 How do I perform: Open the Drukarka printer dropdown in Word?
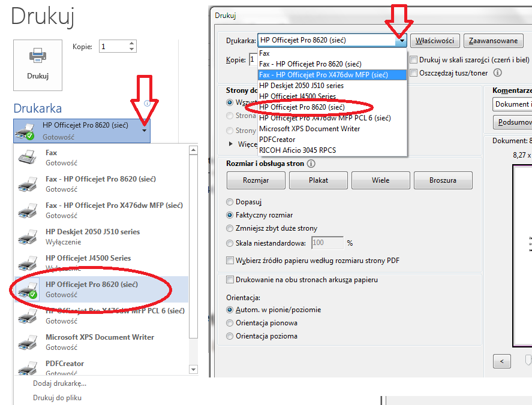click(x=145, y=131)
